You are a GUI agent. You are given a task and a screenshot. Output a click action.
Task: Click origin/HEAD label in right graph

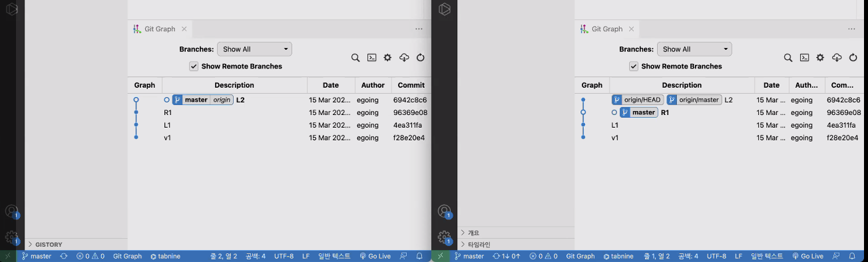[637, 100]
